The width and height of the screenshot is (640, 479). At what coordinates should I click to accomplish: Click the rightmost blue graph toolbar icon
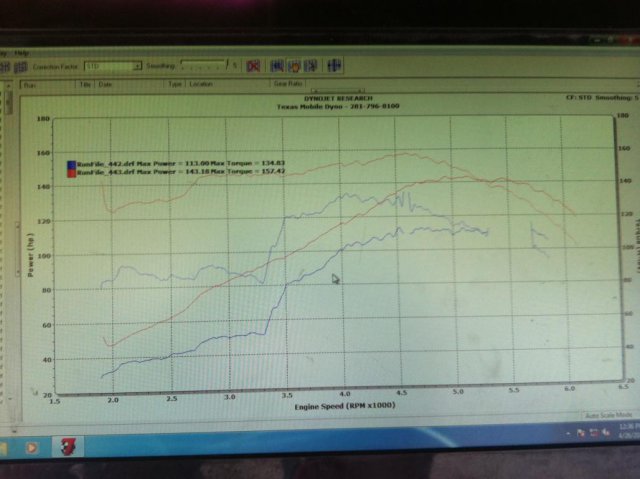click(335, 66)
